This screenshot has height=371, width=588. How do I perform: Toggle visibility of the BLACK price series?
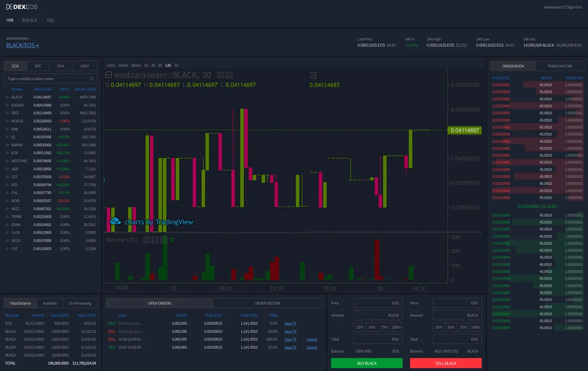(x=220, y=75)
